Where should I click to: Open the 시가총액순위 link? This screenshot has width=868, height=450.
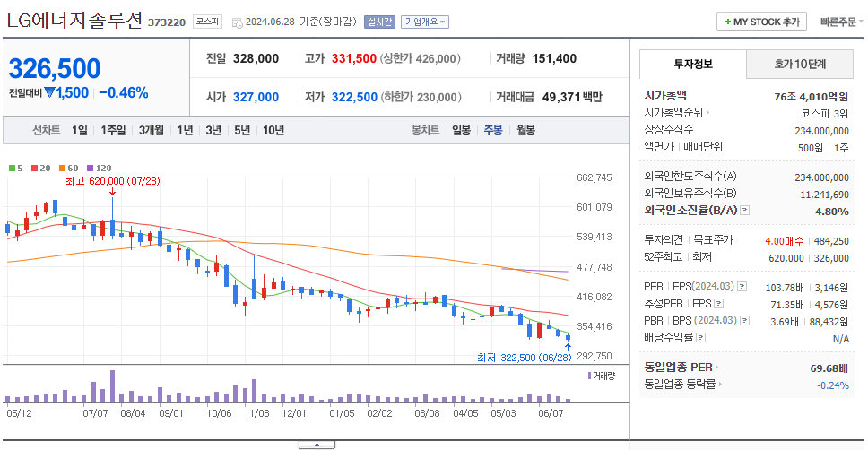(673, 112)
